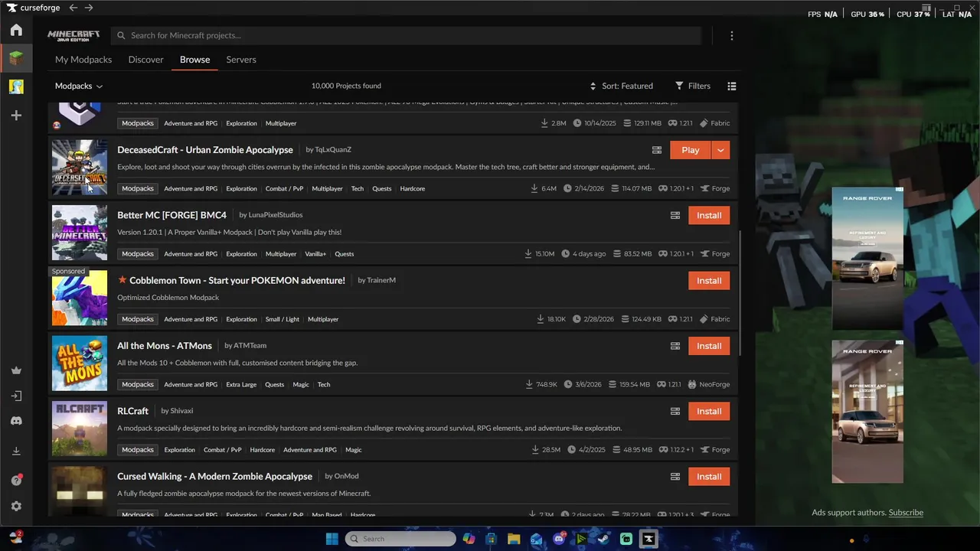The height and width of the screenshot is (551, 980).
Task: Install Cobblemon Town modpack
Action: [x=709, y=281]
